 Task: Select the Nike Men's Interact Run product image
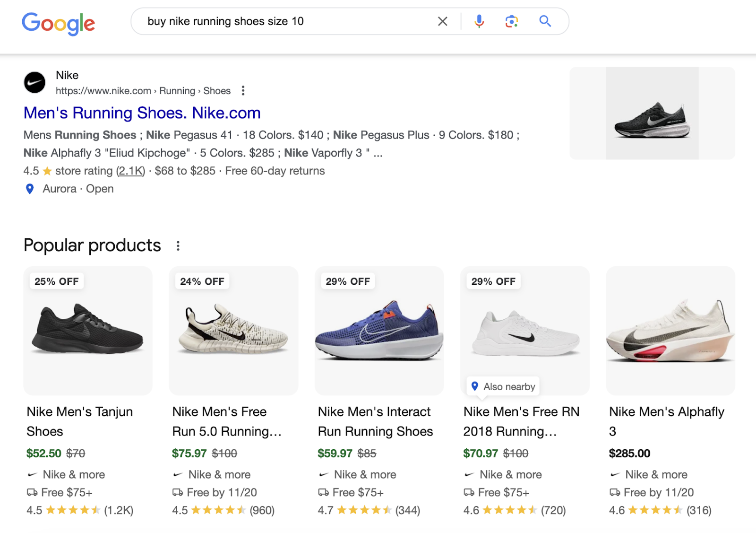click(x=379, y=331)
